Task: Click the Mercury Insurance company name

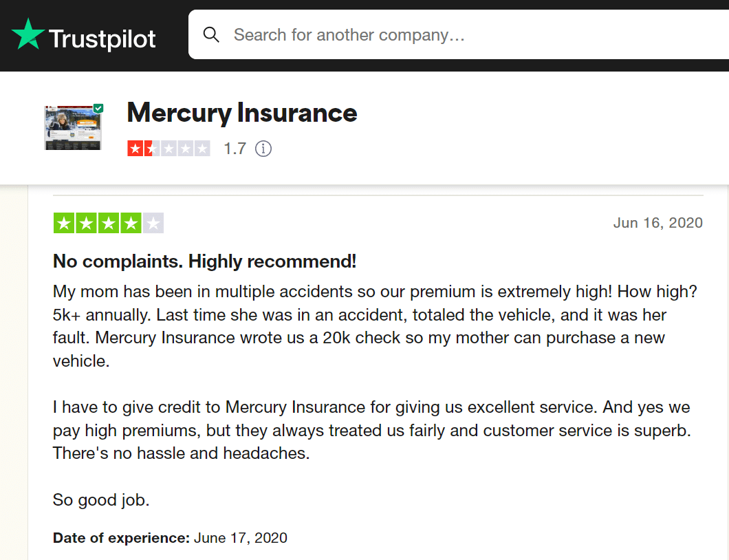Action: pos(241,112)
